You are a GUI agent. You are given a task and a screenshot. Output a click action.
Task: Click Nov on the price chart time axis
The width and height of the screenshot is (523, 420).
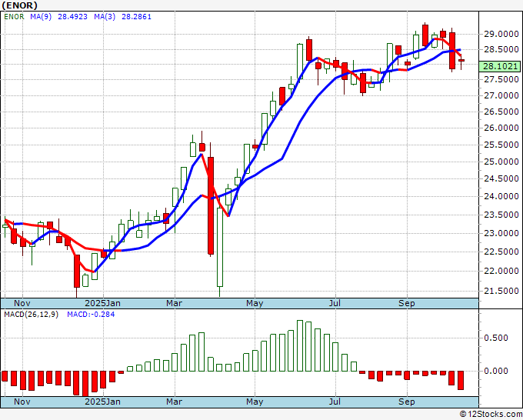[22, 303]
